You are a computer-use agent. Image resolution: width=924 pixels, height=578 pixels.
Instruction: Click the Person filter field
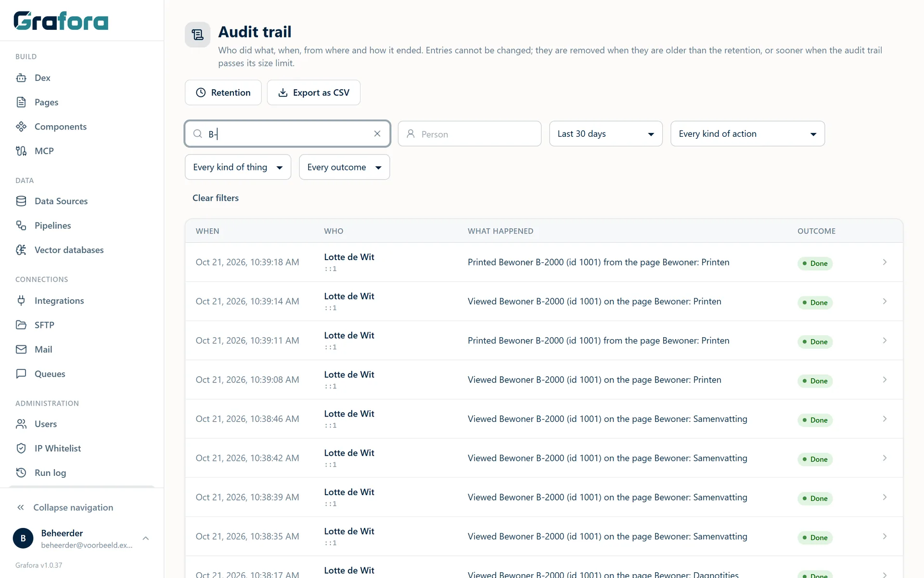click(x=470, y=134)
